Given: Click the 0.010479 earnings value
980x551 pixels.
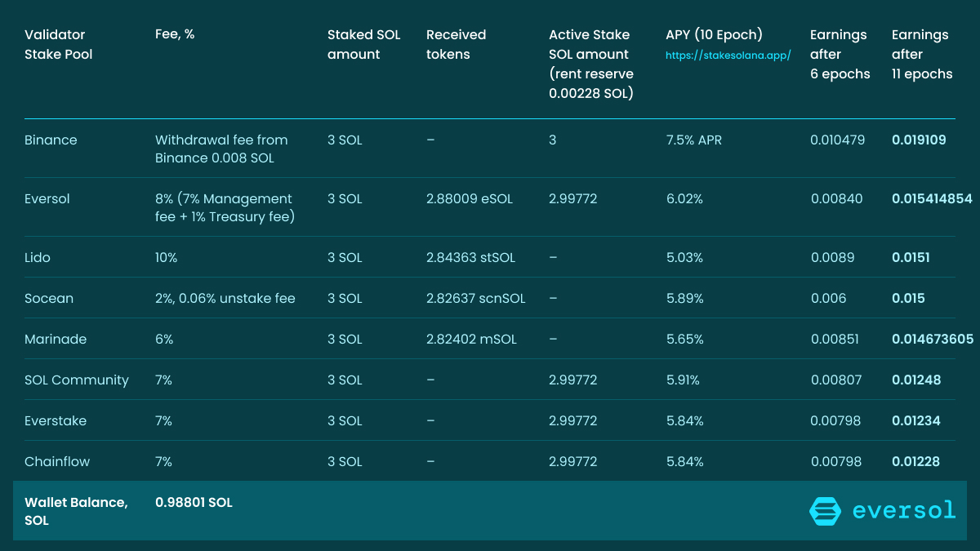Looking at the screenshot, I should [x=837, y=140].
